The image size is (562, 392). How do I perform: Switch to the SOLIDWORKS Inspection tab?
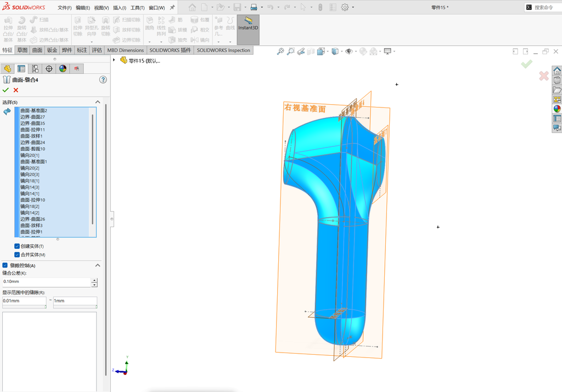point(224,50)
